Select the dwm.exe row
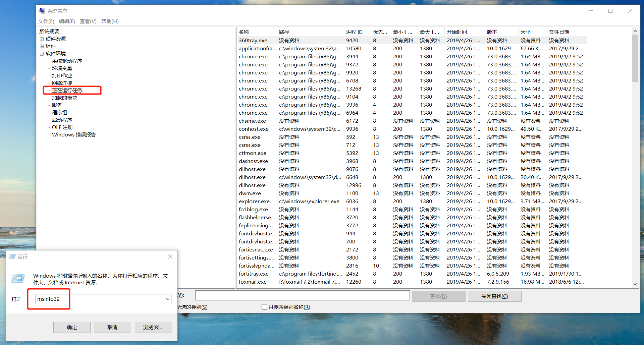The image size is (644, 345). point(412,193)
